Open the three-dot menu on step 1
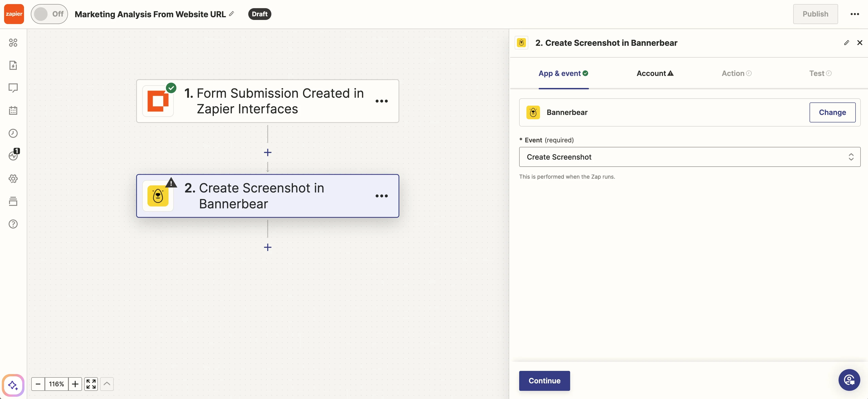Viewport: 868px width, 399px height. click(x=381, y=101)
